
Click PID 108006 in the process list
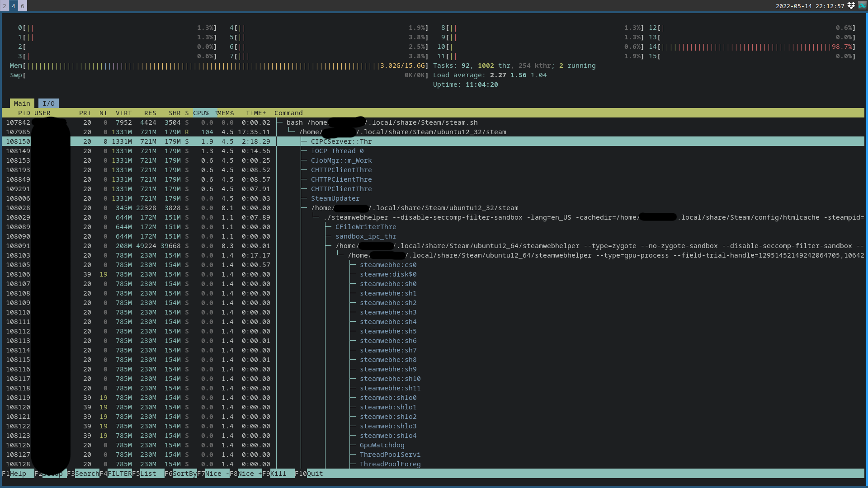(18, 198)
